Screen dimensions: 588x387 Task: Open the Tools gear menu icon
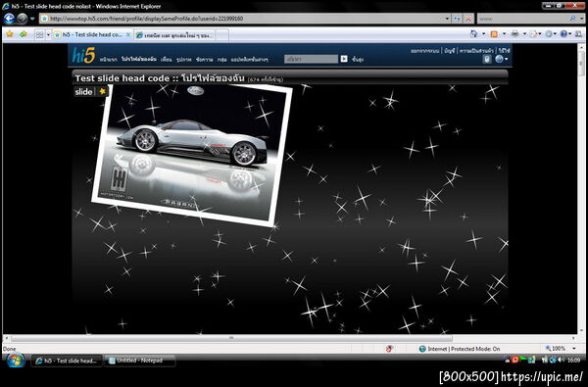tap(549, 34)
